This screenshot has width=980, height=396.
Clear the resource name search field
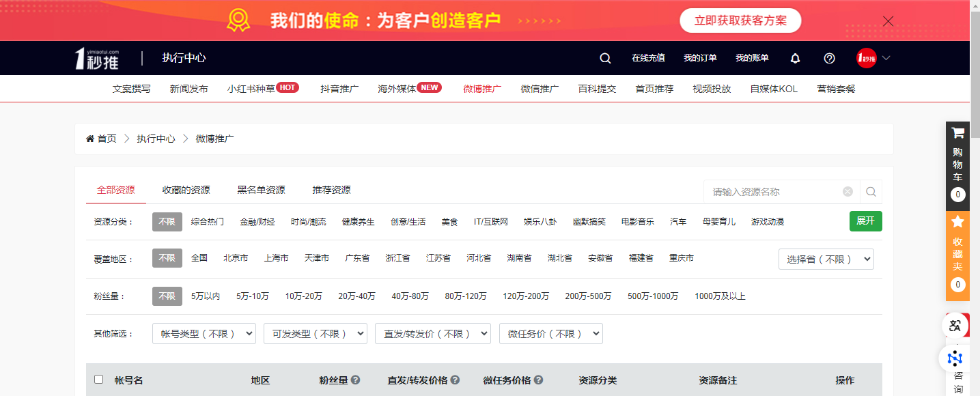pos(848,192)
